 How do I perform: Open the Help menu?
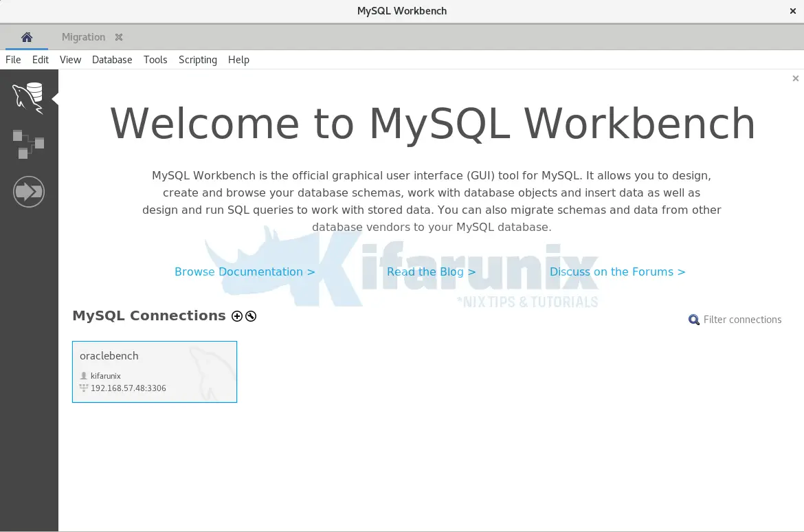pyautogui.click(x=238, y=60)
